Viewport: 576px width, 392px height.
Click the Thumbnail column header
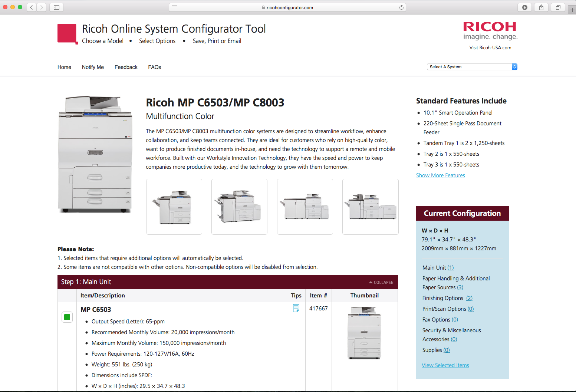pos(365,296)
